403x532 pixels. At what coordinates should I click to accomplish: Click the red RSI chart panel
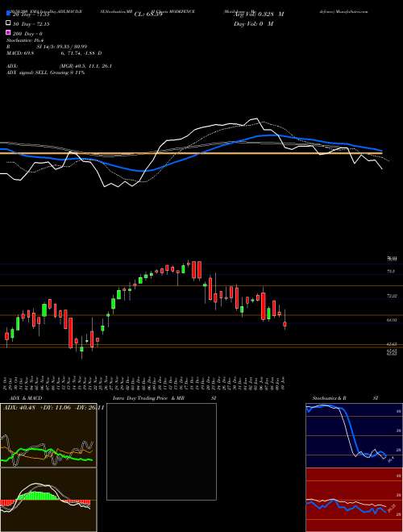pyautogui.click(x=354, y=500)
